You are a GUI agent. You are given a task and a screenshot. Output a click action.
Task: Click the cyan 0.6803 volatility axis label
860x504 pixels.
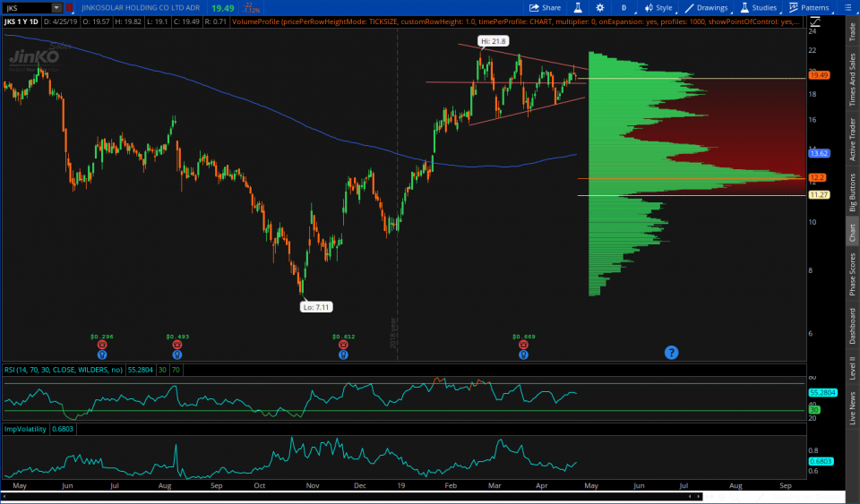click(821, 461)
